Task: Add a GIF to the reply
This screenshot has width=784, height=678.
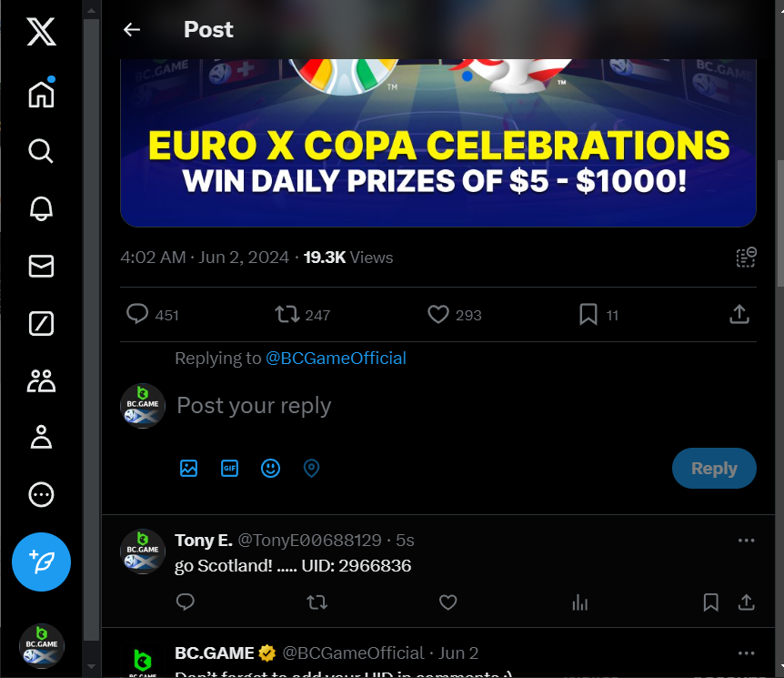Action: (229, 469)
